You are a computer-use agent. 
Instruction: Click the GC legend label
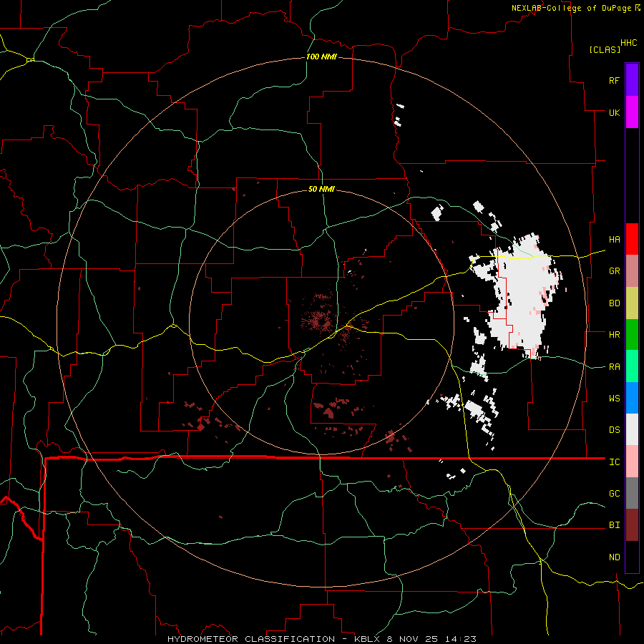click(614, 494)
